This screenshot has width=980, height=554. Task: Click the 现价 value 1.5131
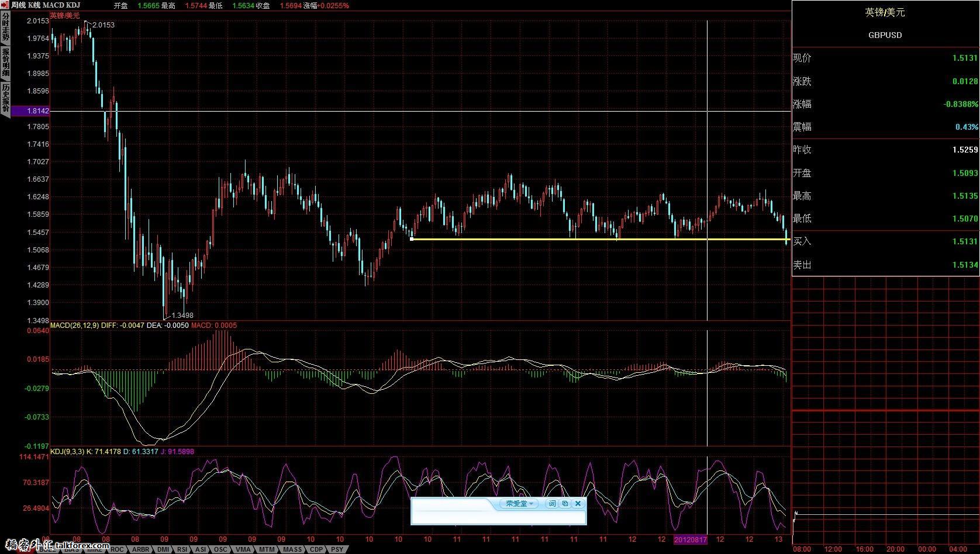(965, 58)
